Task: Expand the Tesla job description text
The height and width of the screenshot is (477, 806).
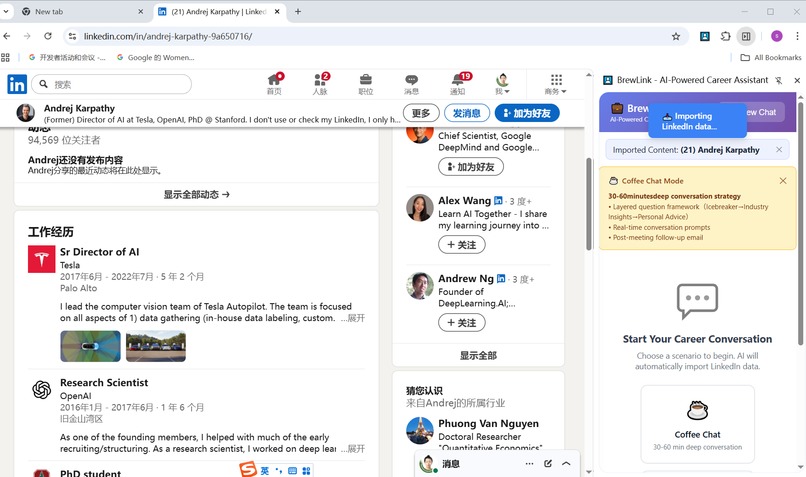Action: coord(353,318)
